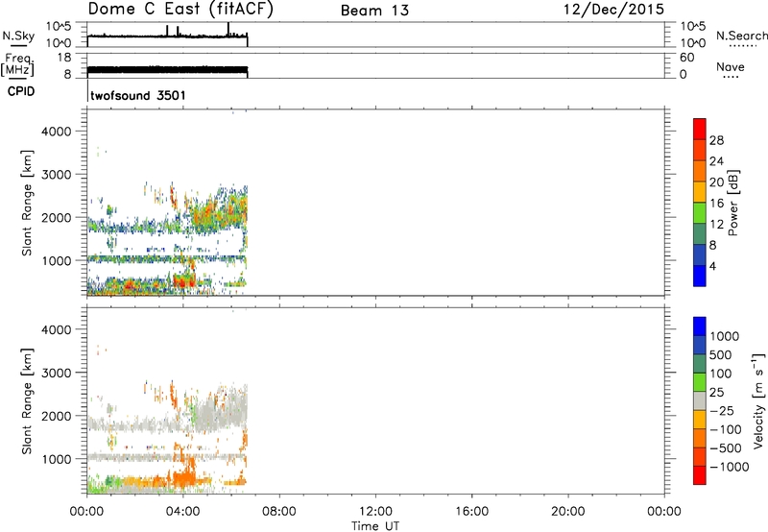Image resolution: width=768 pixels, height=532 pixels.
Task: Select the "Freq. [MHz]" axis label
Action: pyautogui.click(x=17, y=65)
